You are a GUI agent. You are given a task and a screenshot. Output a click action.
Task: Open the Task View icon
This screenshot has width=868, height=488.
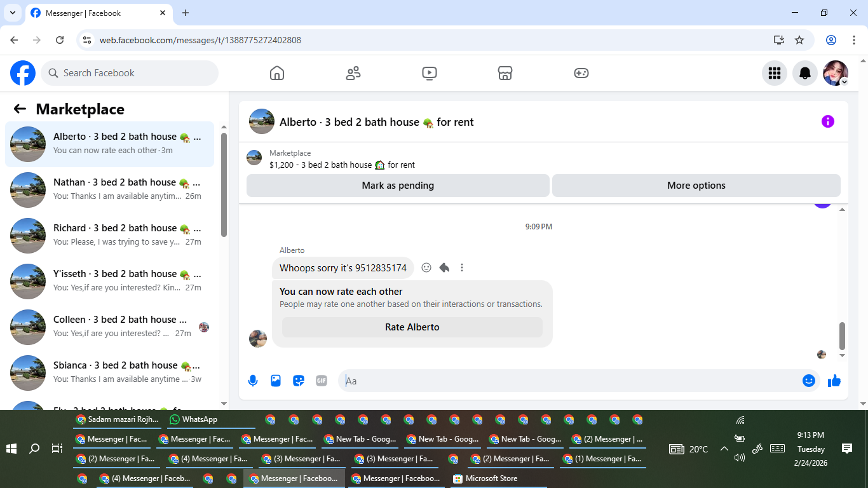[x=57, y=449]
